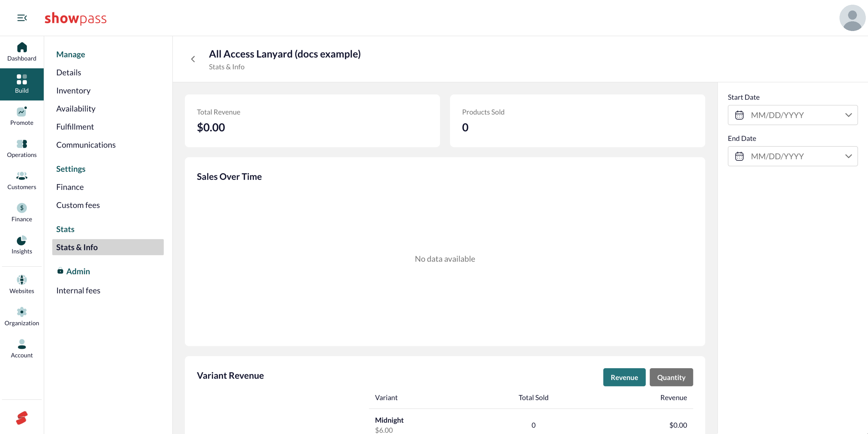Viewport: 868px width, 434px height.
Task: Go back using the left chevron arrow
Action: pyautogui.click(x=193, y=59)
